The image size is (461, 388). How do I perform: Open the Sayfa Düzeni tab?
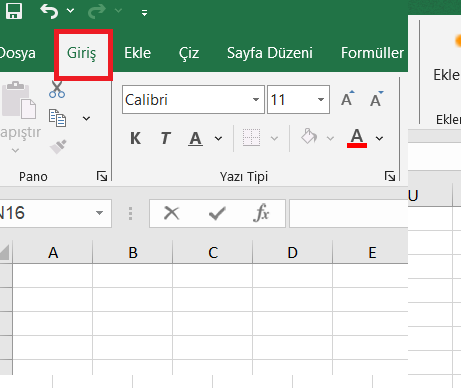click(x=270, y=53)
